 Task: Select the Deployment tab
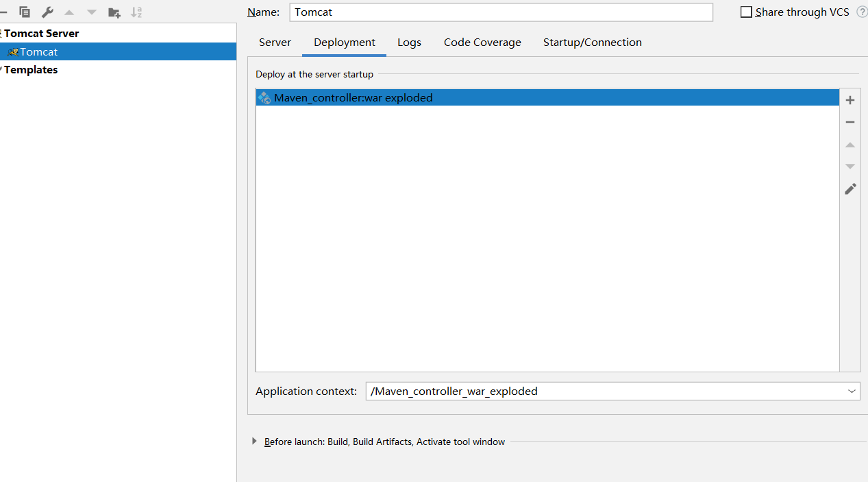[x=345, y=43]
